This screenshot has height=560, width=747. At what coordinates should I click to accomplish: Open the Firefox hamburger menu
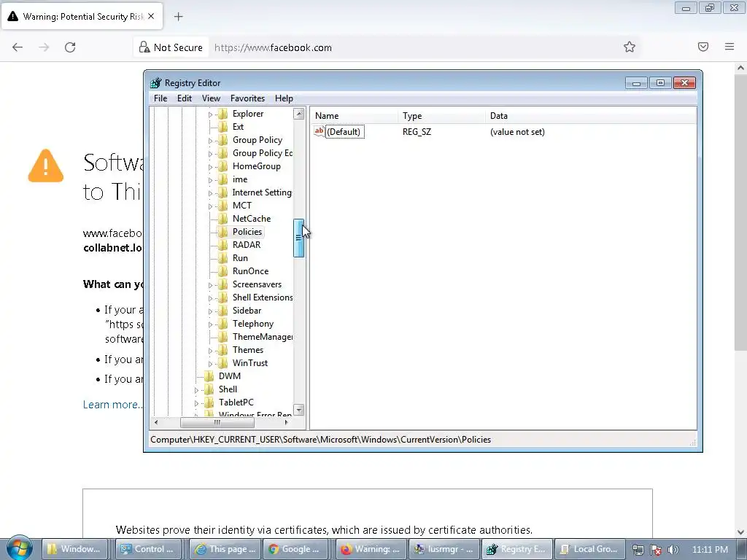pos(729,47)
